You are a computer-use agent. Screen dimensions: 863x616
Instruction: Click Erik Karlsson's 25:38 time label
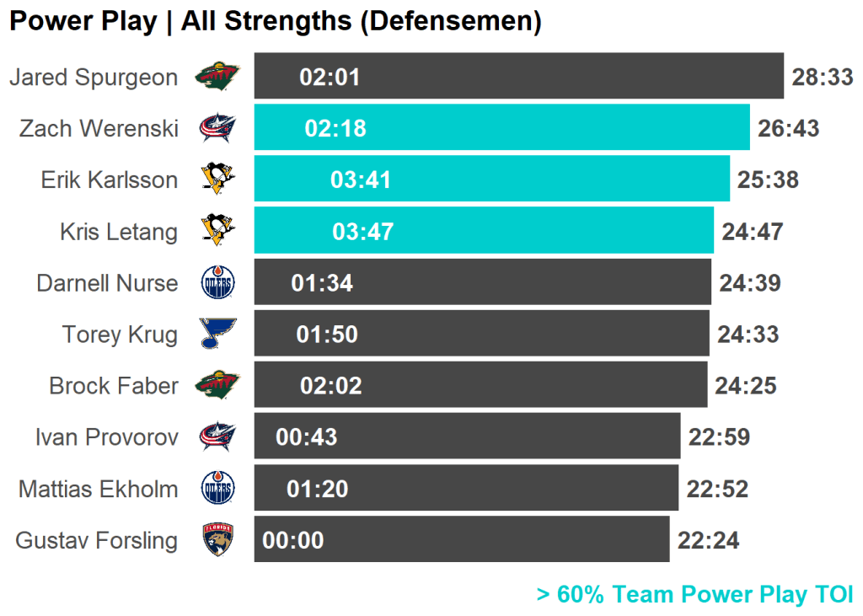click(x=768, y=180)
